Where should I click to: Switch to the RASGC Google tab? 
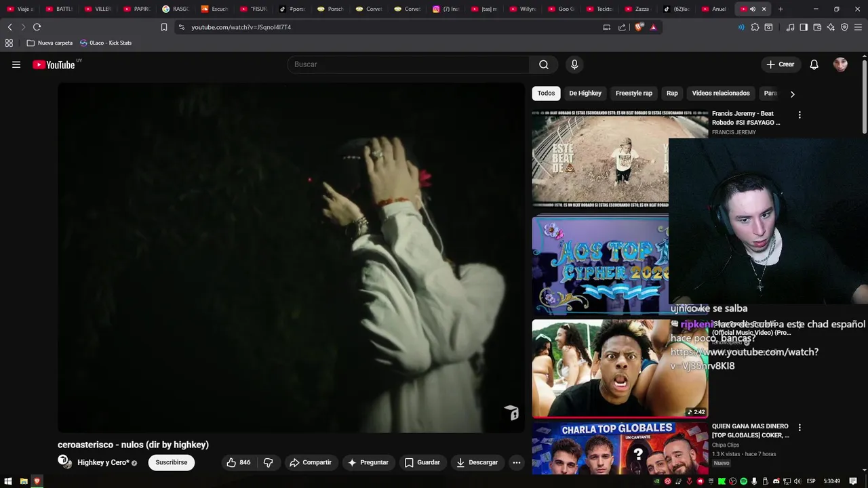pyautogui.click(x=176, y=9)
